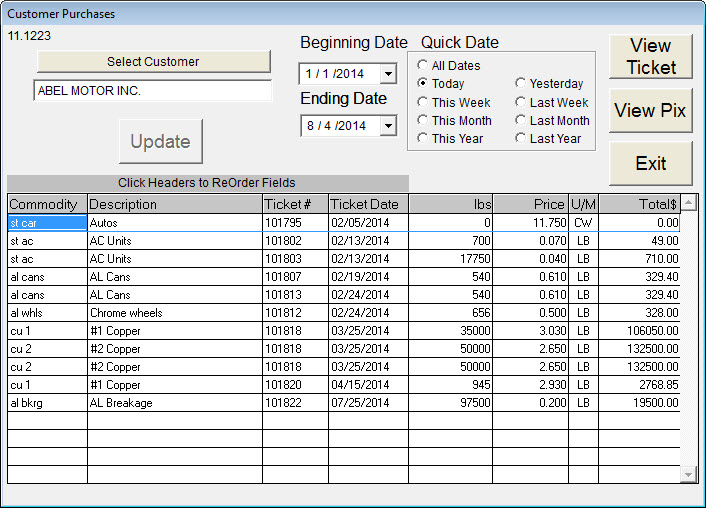Open the View Ticket button

pyautogui.click(x=651, y=56)
